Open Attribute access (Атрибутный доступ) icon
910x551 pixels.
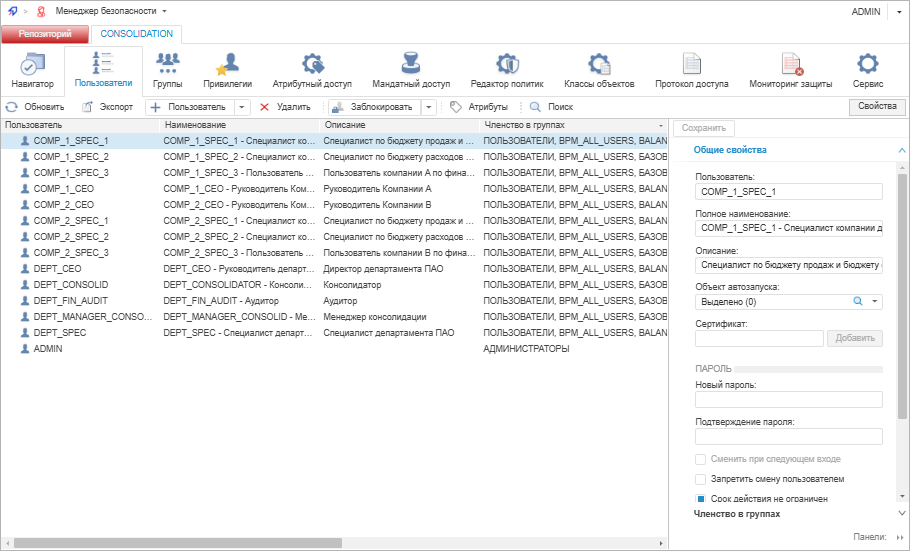pyautogui.click(x=312, y=65)
